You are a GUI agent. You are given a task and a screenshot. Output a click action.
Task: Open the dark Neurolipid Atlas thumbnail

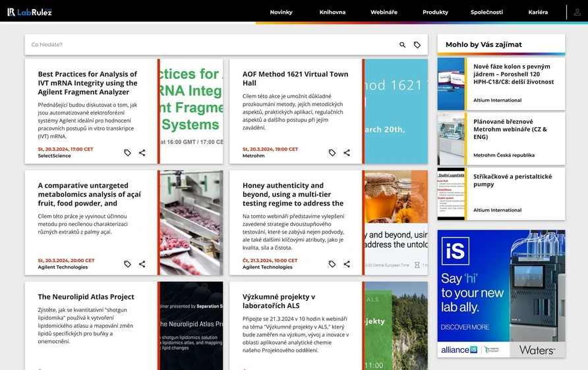[x=192, y=326]
